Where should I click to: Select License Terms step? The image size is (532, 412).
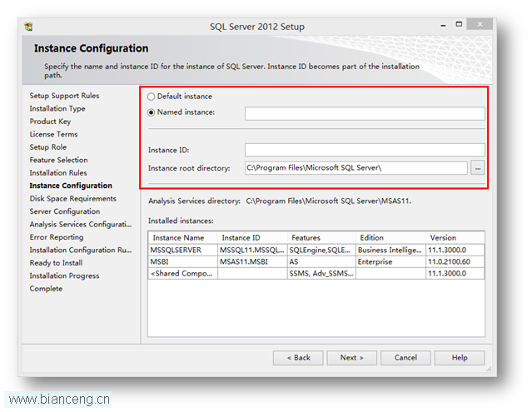53,134
